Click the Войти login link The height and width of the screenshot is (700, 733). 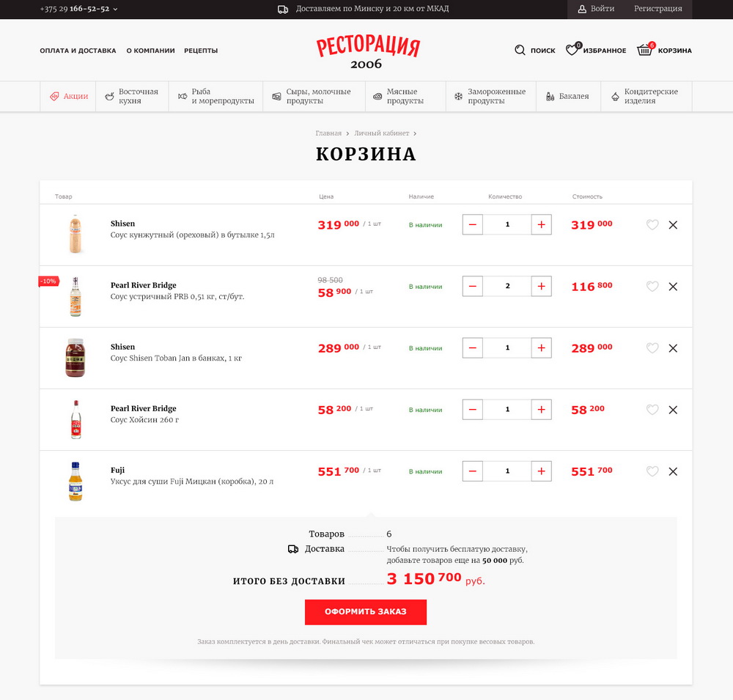point(596,9)
